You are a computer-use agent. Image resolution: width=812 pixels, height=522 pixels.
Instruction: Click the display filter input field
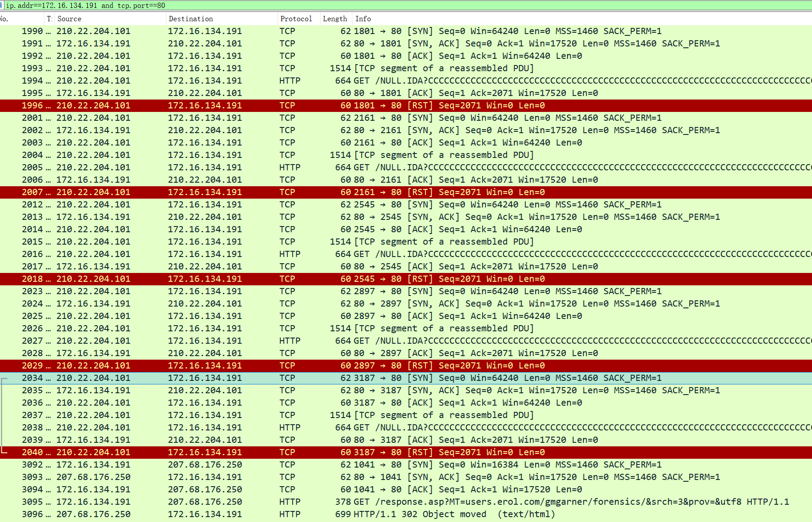point(407,5)
